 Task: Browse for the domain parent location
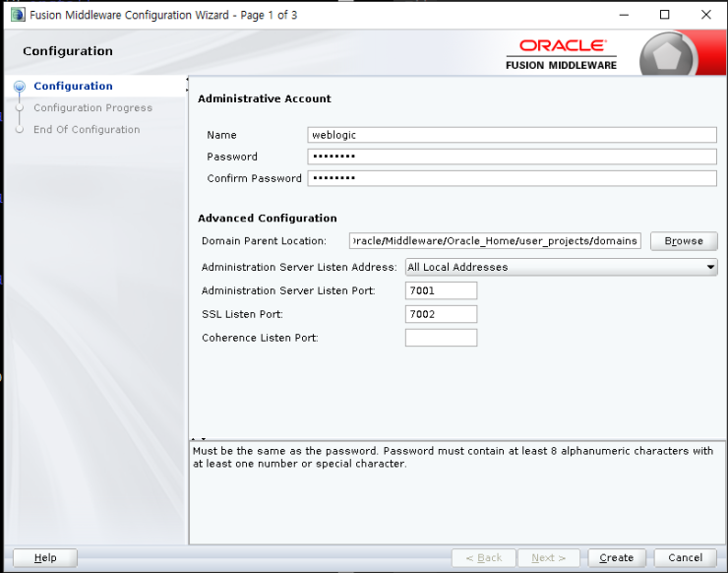[x=684, y=241]
